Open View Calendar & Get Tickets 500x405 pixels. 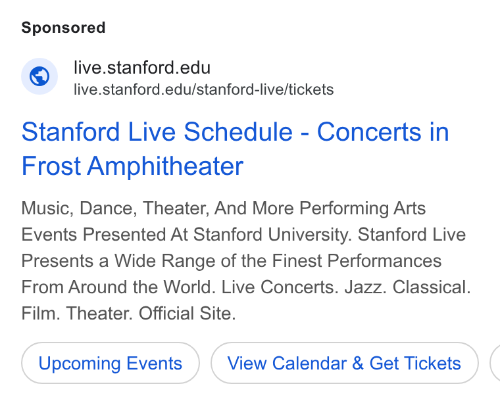coord(344,363)
